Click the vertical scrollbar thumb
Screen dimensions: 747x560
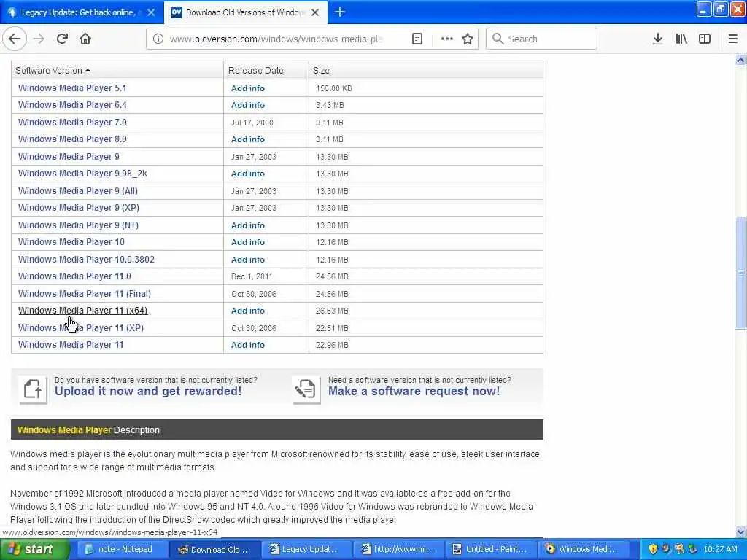click(x=741, y=273)
